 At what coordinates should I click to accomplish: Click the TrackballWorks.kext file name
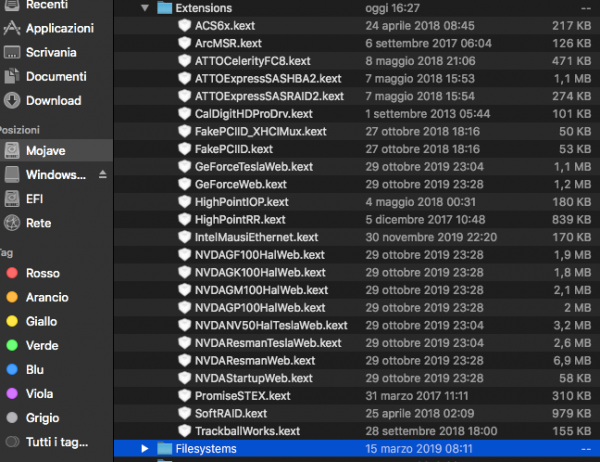248,431
